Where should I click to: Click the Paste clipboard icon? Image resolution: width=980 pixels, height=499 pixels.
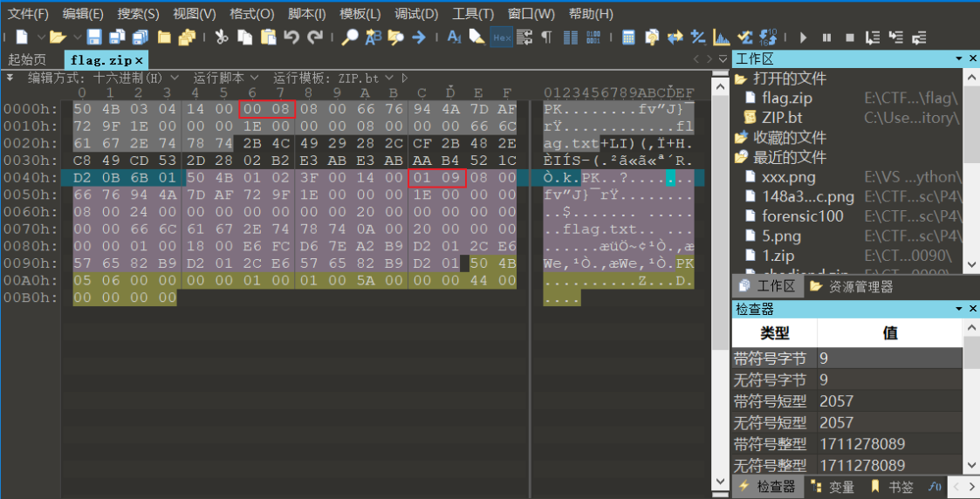click(268, 38)
